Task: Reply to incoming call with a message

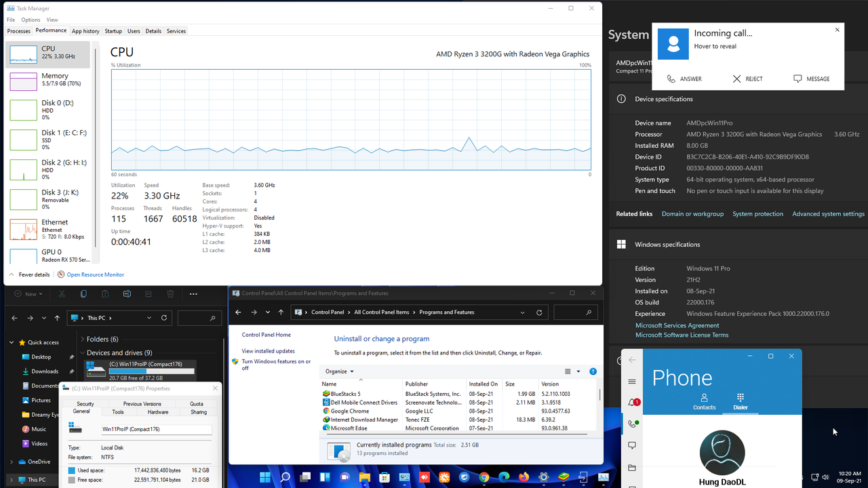Action: (812, 79)
